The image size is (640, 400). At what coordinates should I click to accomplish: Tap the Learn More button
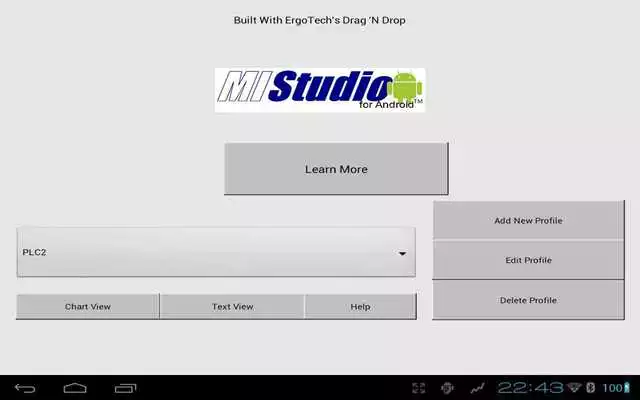pyautogui.click(x=336, y=169)
